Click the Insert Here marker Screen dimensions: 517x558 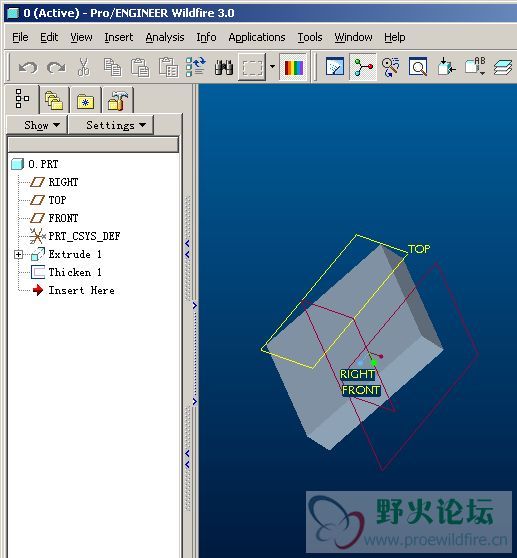tap(81, 290)
